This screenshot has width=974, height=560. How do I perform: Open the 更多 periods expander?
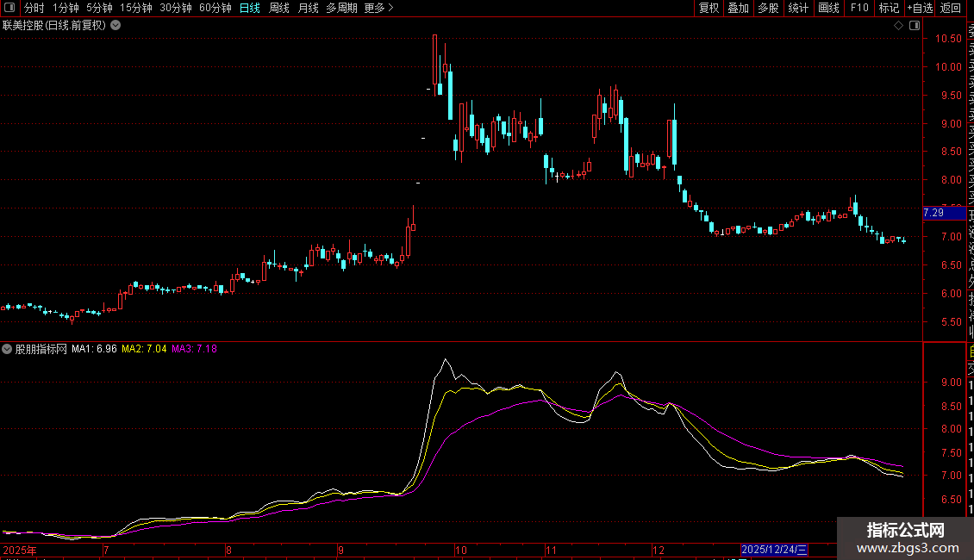click(378, 9)
